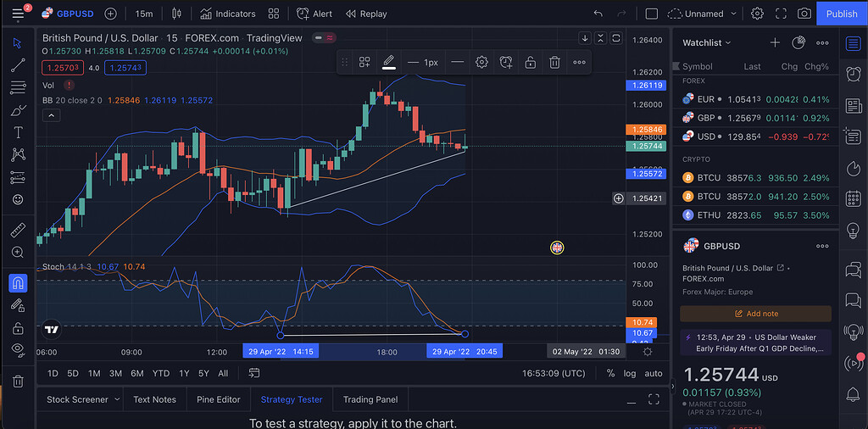Pick the Text annotation tool
868x429 pixels.
[18, 132]
